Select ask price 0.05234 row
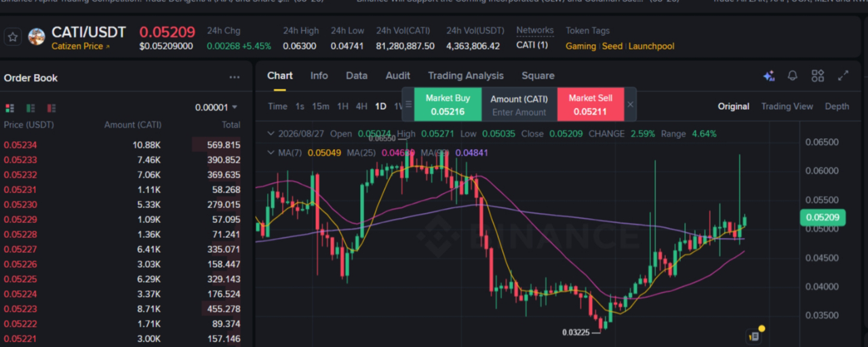Viewport: 868px width, 347px height. (x=122, y=145)
